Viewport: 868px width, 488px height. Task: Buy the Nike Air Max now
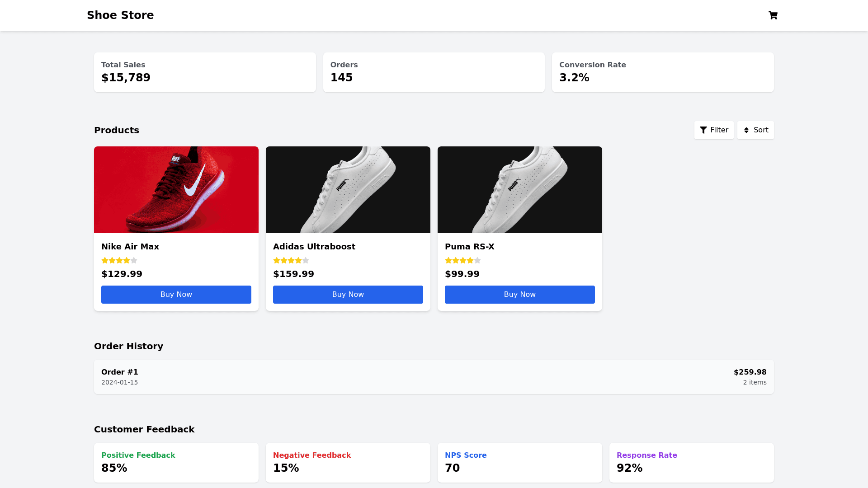[176, 295]
